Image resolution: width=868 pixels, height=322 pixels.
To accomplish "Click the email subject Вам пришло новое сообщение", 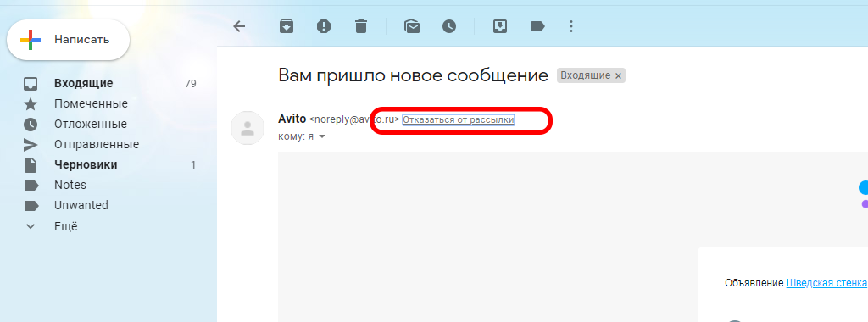I will (x=413, y=75).
